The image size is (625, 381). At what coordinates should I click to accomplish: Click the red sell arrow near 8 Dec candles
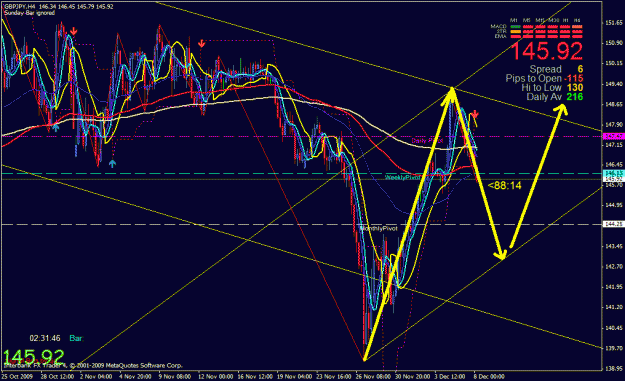click(x=475, y=115)
